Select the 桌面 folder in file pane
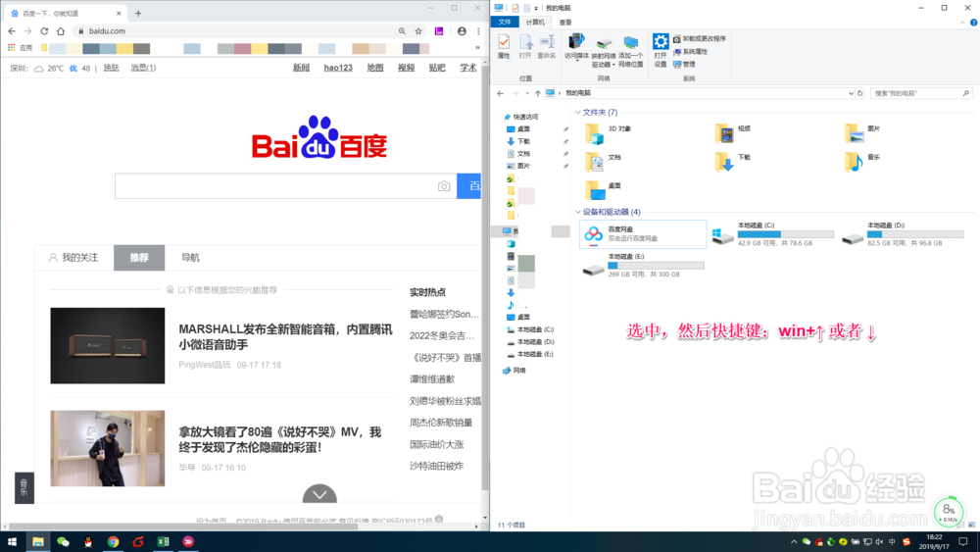The height and width of the screenshot is (552, 980). click(x=604, y=190)
